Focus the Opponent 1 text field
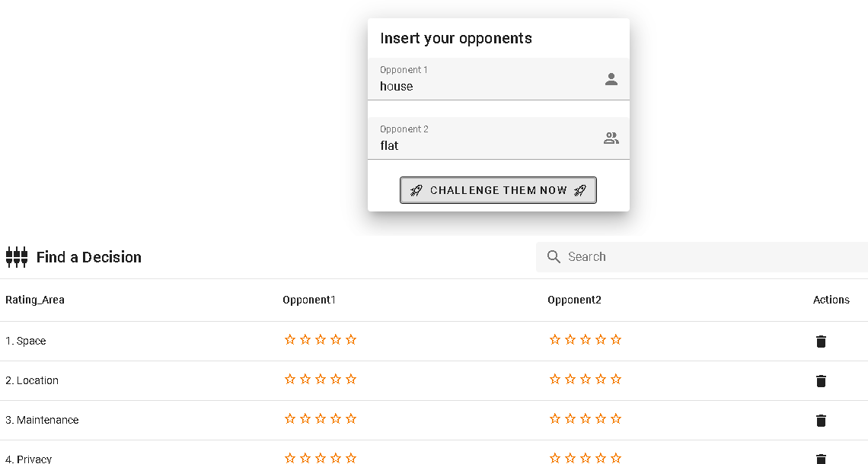 [487, 86]
